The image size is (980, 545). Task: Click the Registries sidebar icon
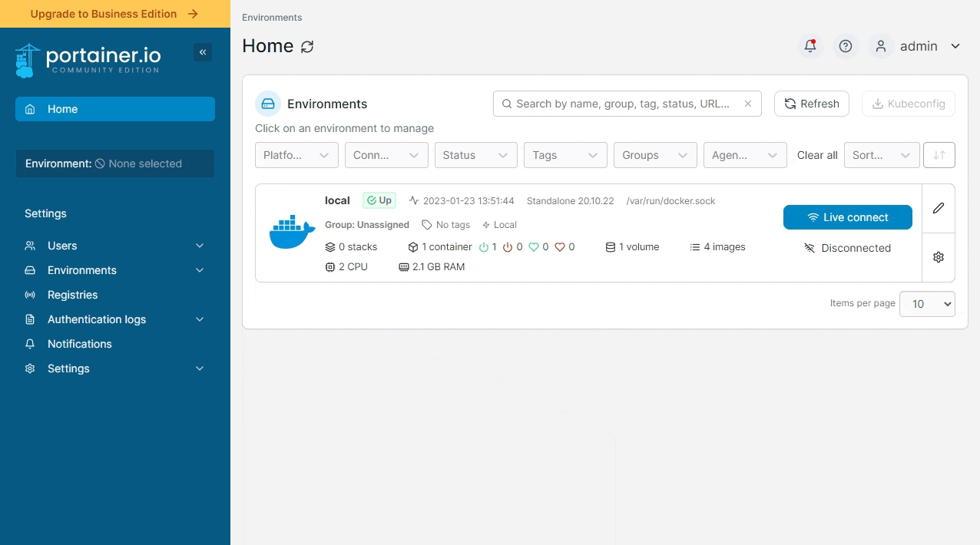(29, 295)
